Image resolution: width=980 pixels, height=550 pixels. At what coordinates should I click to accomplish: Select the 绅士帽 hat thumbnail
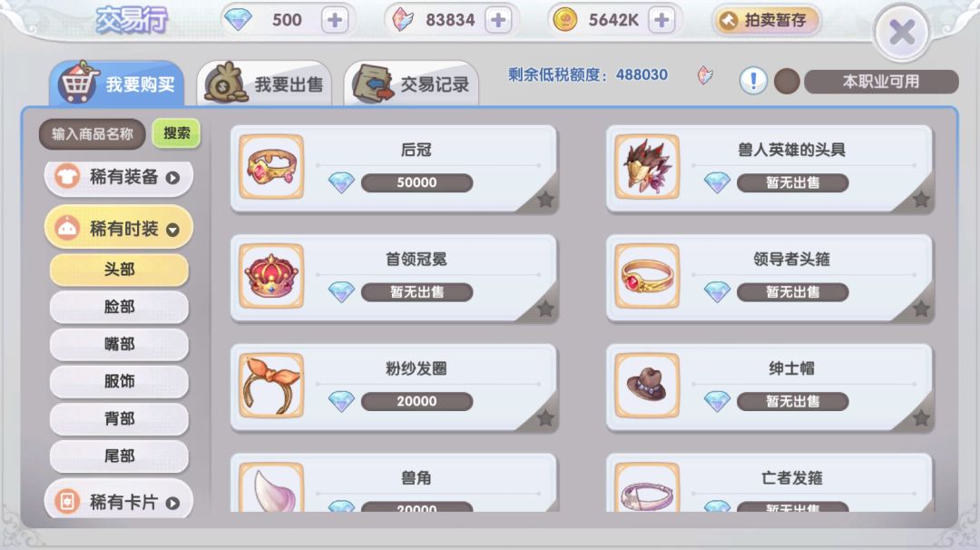coord(647,385)
